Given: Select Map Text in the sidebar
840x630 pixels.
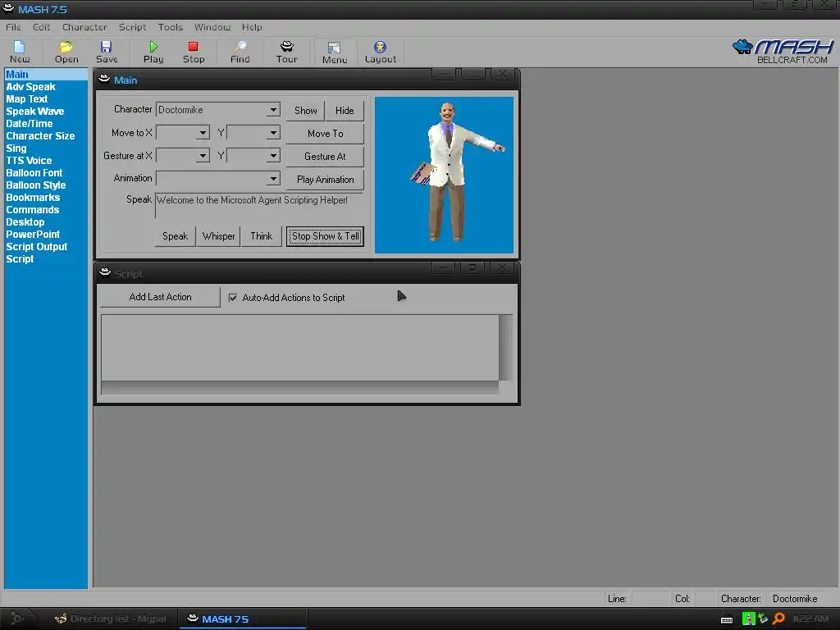Looking at the screenshot, I should [x=27, y=99].
